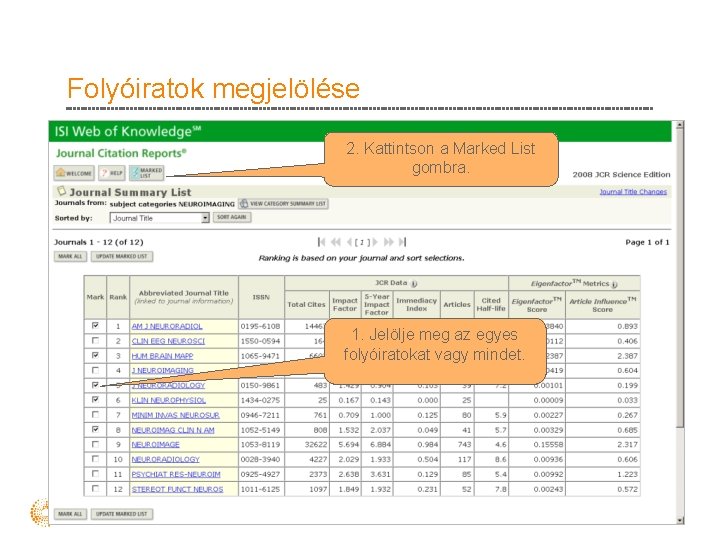The height and width of the screenshot is (540, 720).
Task: Click the Article Influence Score column header
Action: [x=602, y=305]
